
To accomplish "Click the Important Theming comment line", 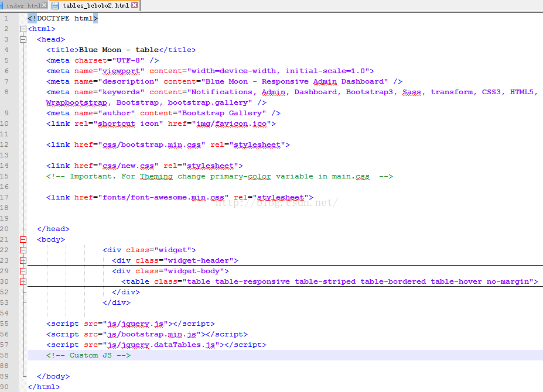I will [x=220, y=177].
